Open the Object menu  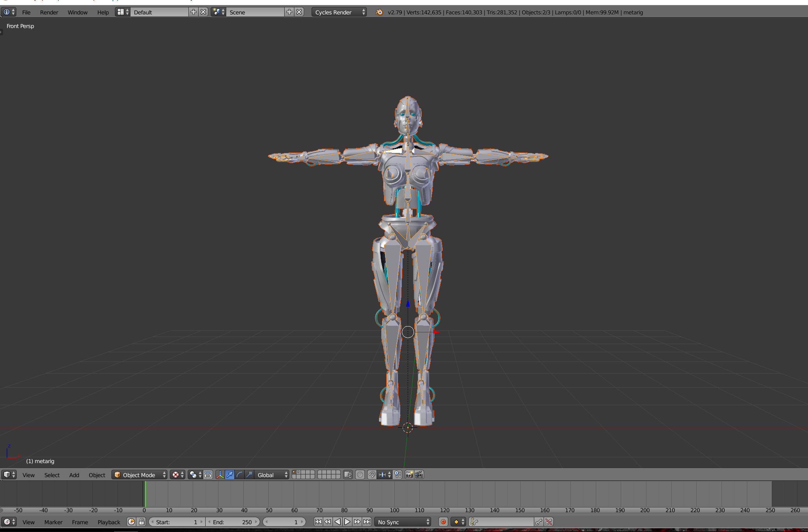pos(97,475)
